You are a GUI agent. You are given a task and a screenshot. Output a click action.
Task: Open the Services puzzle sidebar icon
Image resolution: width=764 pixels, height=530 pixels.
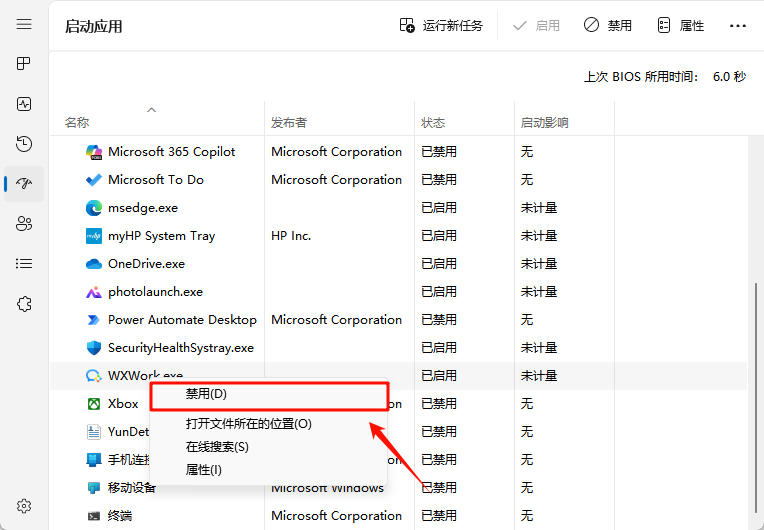tap(24, 304)
